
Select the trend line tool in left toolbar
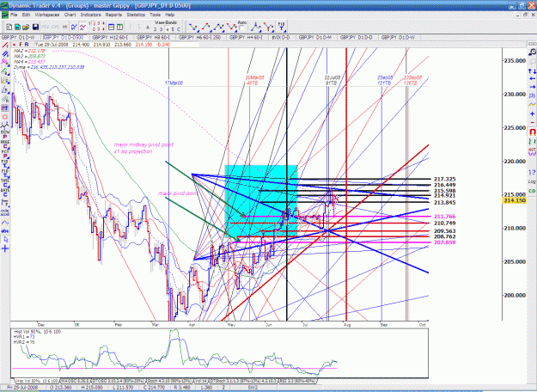(5, 46)
